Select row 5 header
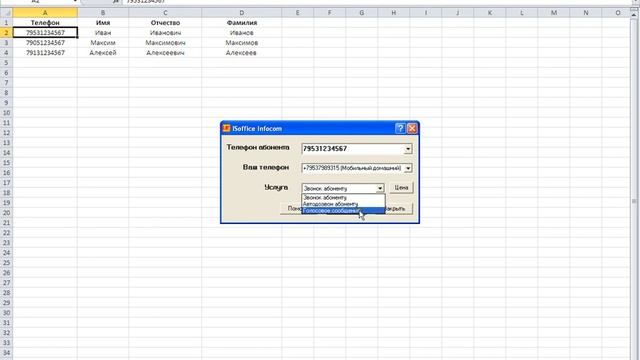 [6, 62]
